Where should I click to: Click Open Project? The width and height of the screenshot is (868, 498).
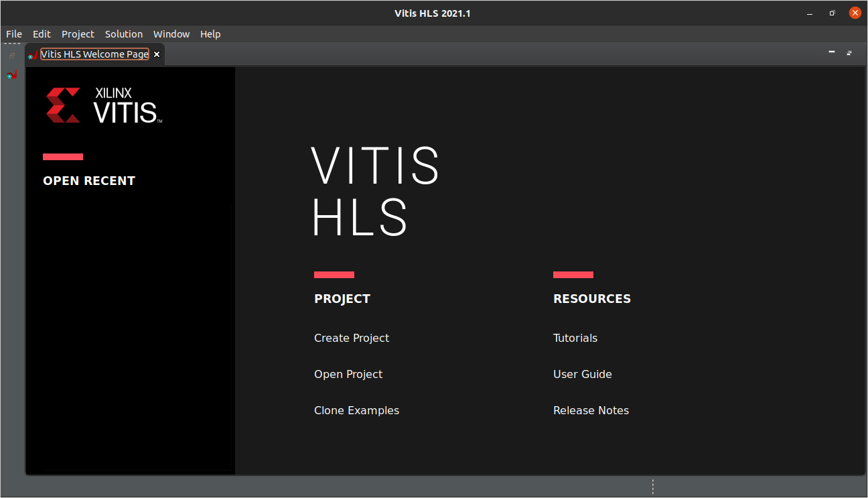pyautogui.click(x=348, y=374)
